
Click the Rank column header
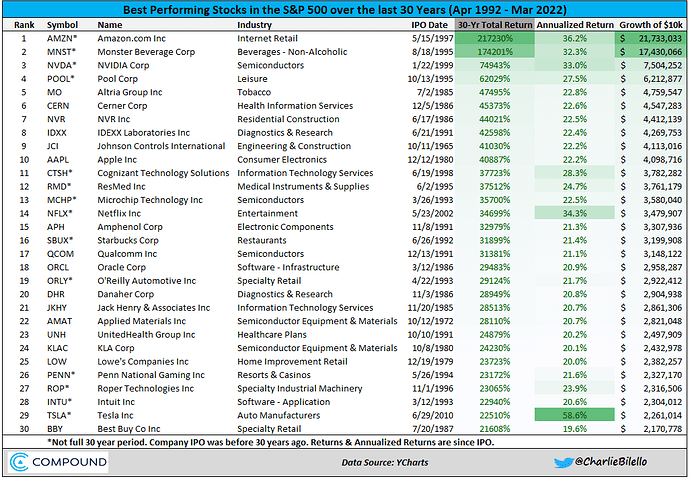click(x=24, y=25)
